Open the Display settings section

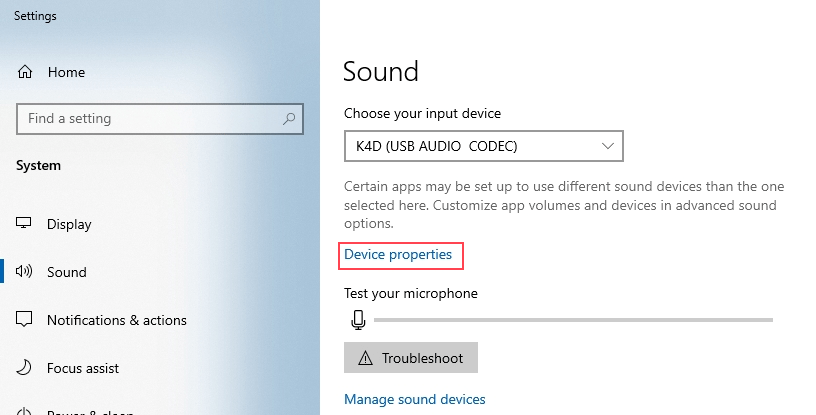coord(69,224)
